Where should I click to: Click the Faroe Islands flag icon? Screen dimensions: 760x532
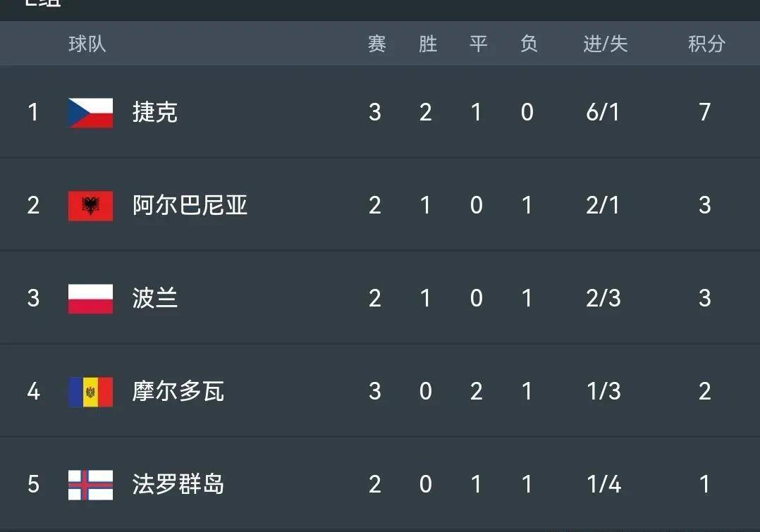pyautogui.click(x=90, y=485)
